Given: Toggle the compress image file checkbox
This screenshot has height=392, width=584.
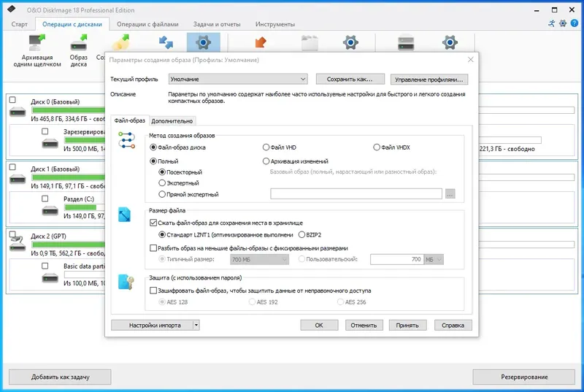Looking at the screenshot, I should point(153,223).
